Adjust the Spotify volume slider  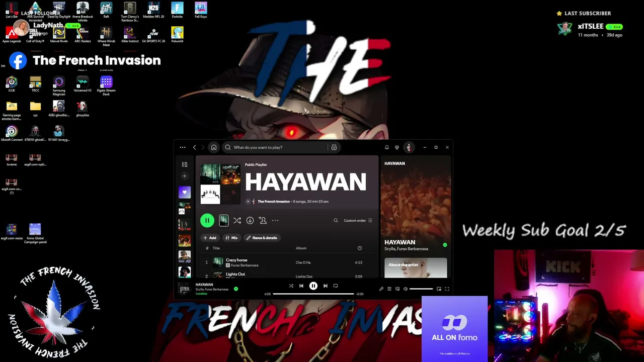pos(421,289)
